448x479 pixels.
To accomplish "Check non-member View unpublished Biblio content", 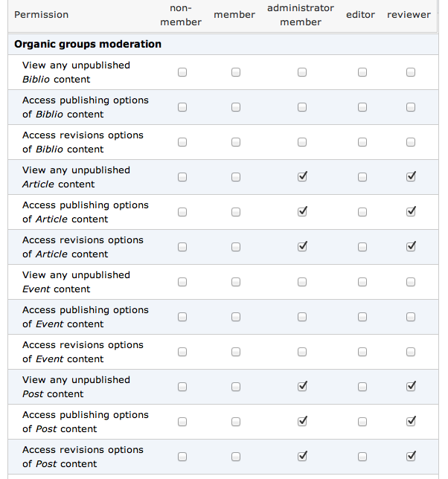I will [182, 72].
